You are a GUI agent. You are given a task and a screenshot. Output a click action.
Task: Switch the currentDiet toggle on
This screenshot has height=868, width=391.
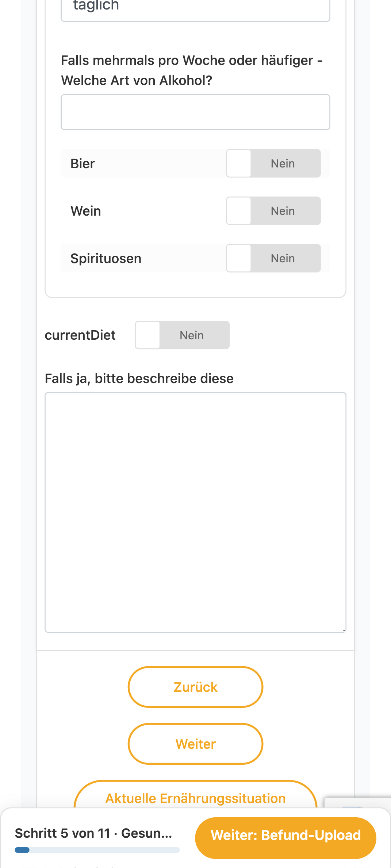pyautogui.click(x=182, y=335)
